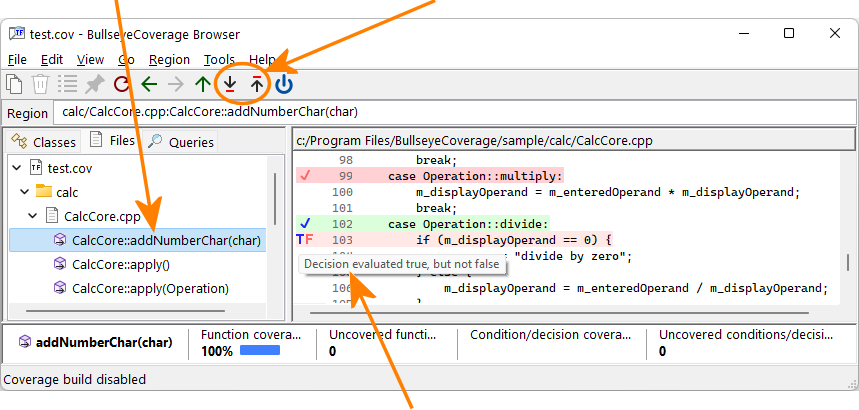Go forward with gray right arrow
The height and width of the screenshot is (410, 859).
(176, 84)
